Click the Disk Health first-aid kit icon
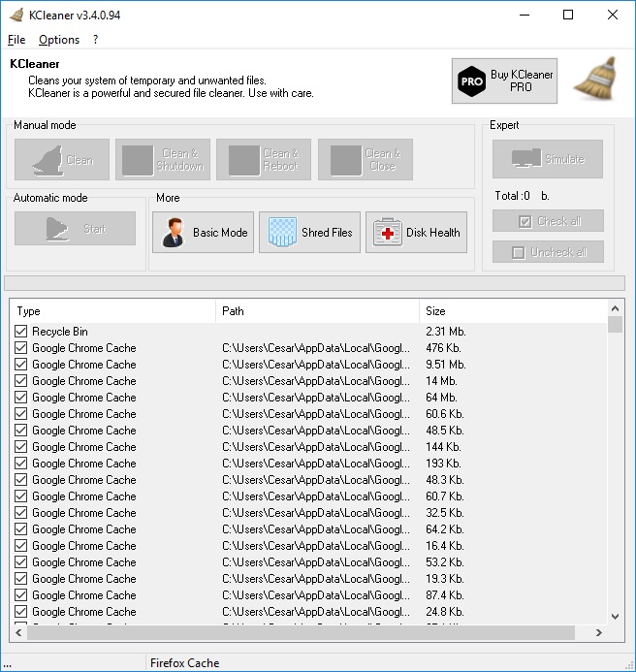This screenshot has height=672, width=636. click(x=388, y=233)
